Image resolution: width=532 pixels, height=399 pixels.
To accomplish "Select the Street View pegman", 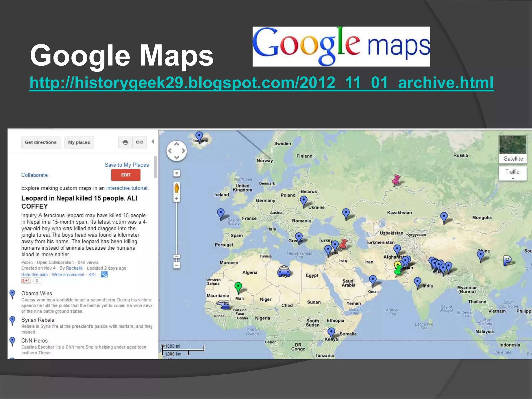I will point(177,188).
